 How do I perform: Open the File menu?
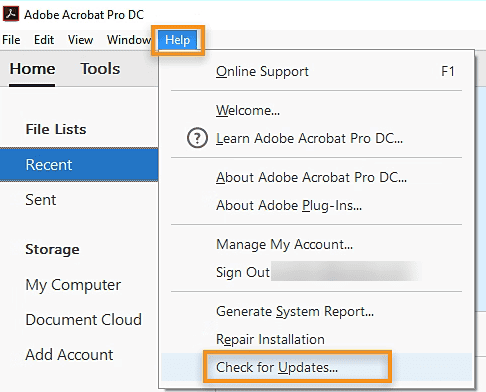(11, 40)
